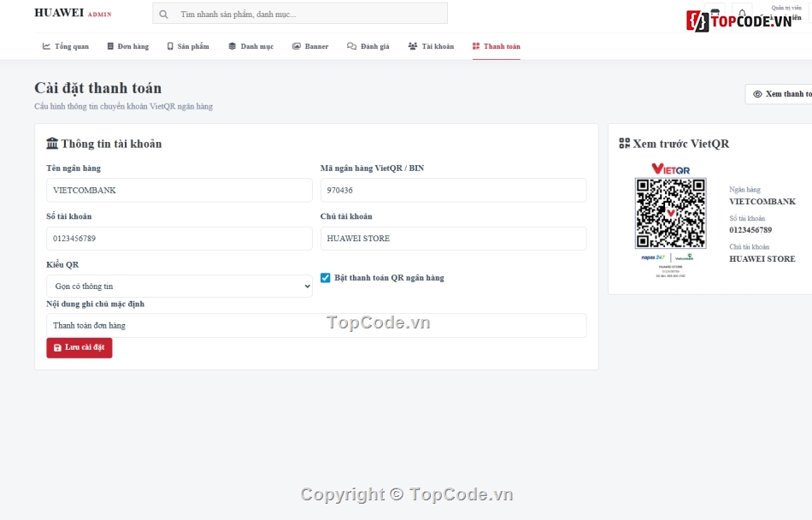The height and width of the screenshot is (520, 812).
Task: Edit the Chủ tài khoản field
Action: [x=453, y=239]
